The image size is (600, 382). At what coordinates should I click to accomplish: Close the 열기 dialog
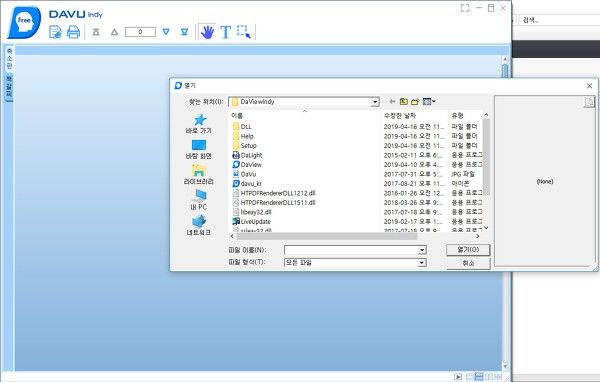(589, 86)
